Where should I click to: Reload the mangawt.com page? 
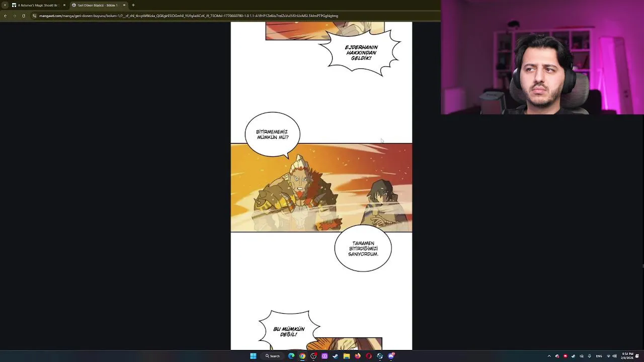pyautogui.click(x=23, y=16)
